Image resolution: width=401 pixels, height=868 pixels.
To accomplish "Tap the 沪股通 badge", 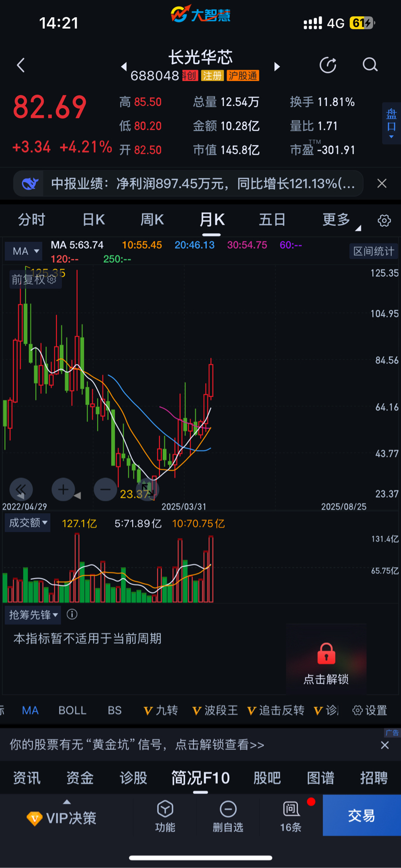I will 243,76.
